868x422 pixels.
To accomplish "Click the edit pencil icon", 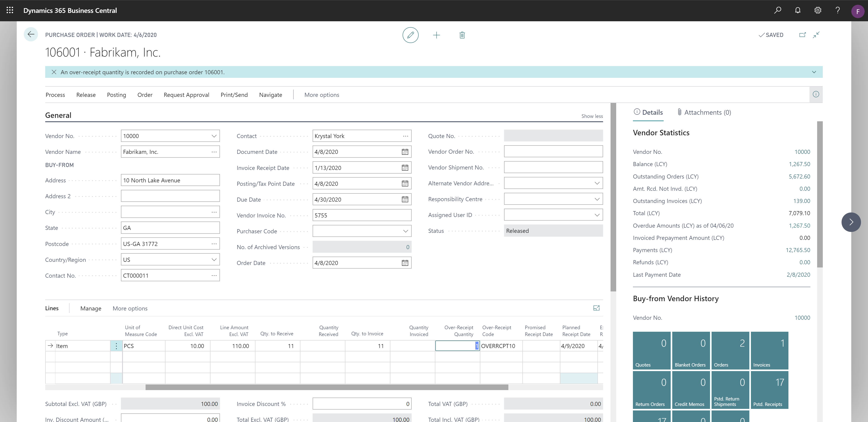I will (411, 35).
